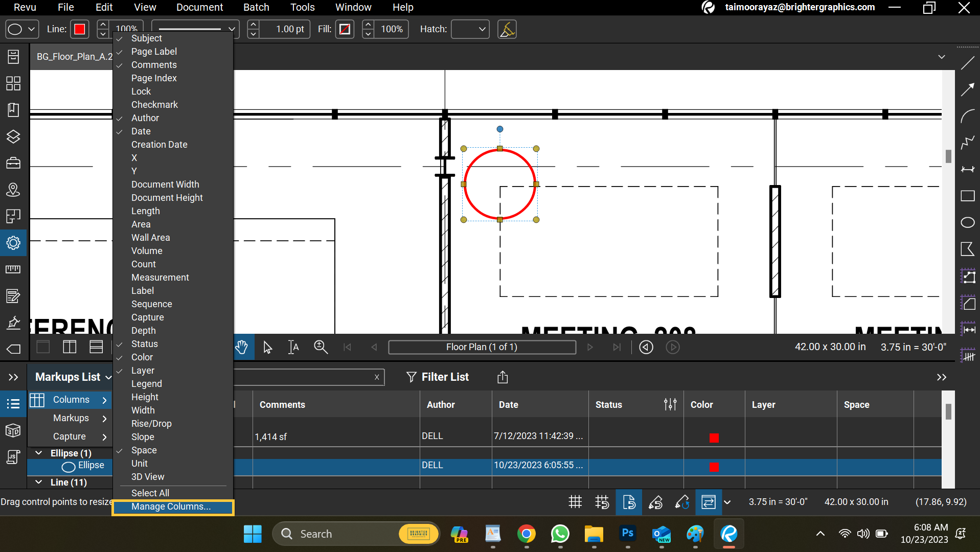Select the Bookmarks panel icon

click(x=13, y=110)
